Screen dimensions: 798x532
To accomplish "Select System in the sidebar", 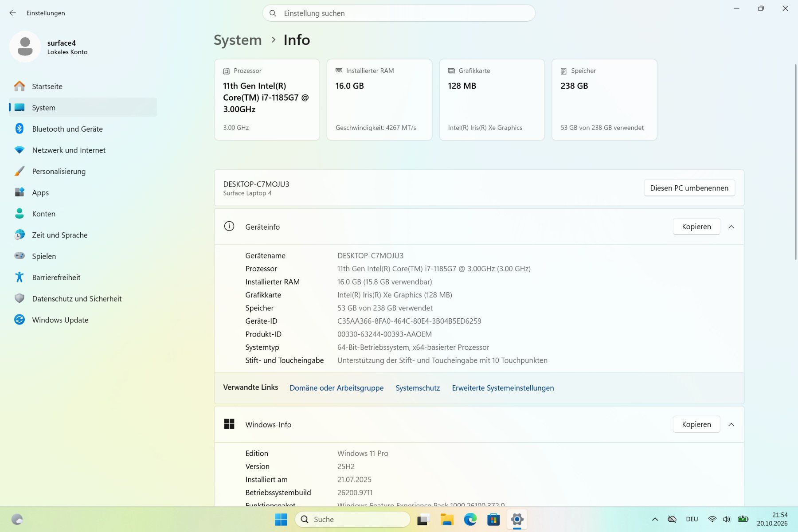I will (x=83, y=108).
